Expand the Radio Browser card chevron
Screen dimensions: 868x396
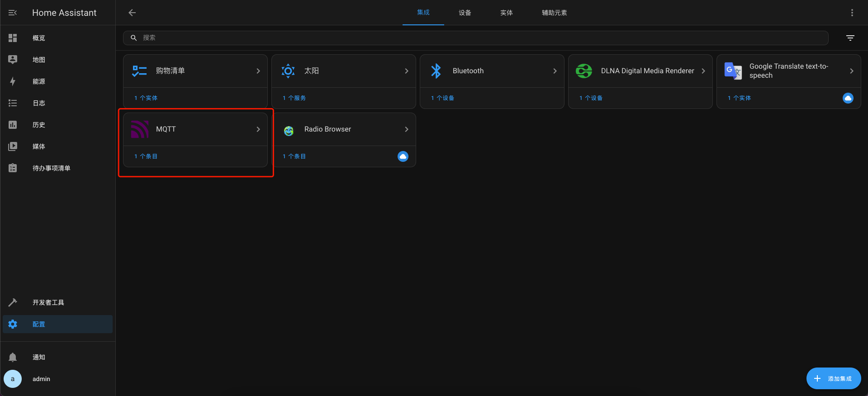pos(407,129)
